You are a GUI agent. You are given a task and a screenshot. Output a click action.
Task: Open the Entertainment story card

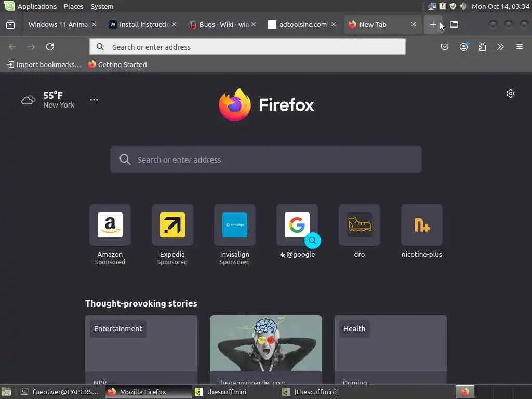click(141, 350)
